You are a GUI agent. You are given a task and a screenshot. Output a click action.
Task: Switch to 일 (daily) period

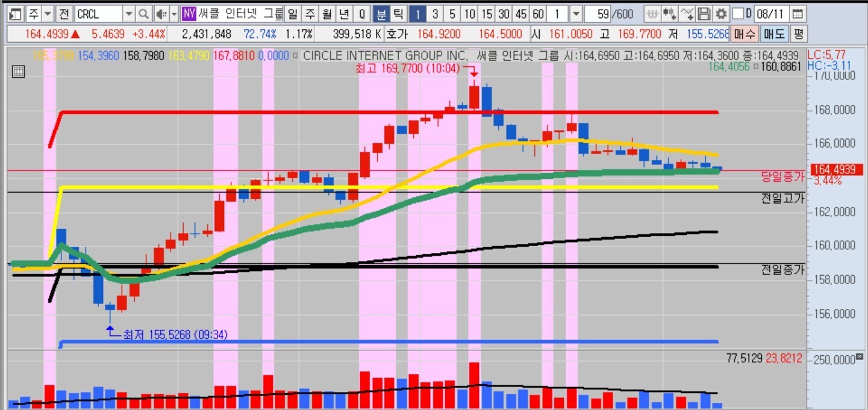[292, 13]
